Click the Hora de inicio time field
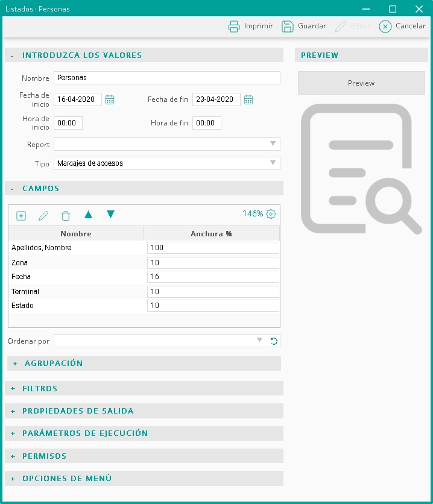This screenshot has height=504, width=433. 68,123
